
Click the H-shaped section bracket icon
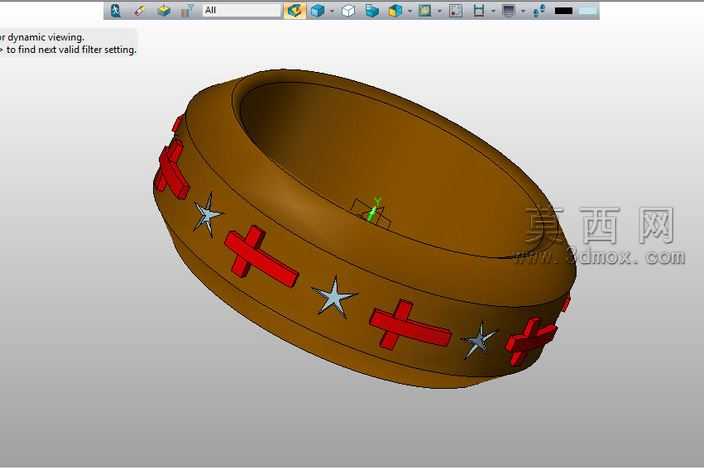coord(479,10)
